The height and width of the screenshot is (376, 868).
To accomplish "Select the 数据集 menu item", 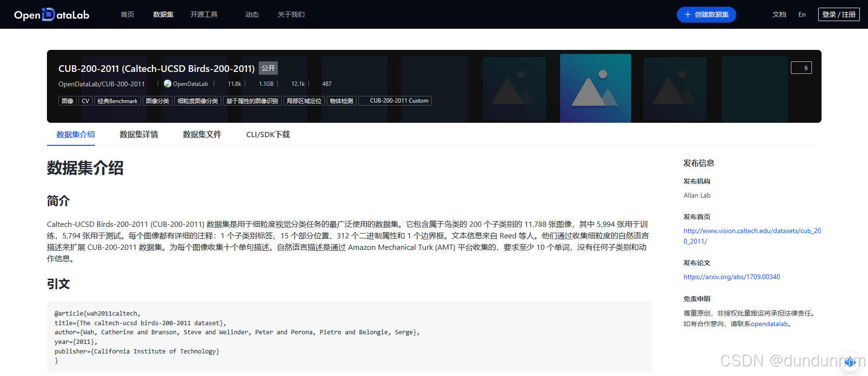I will click(163, 14).
